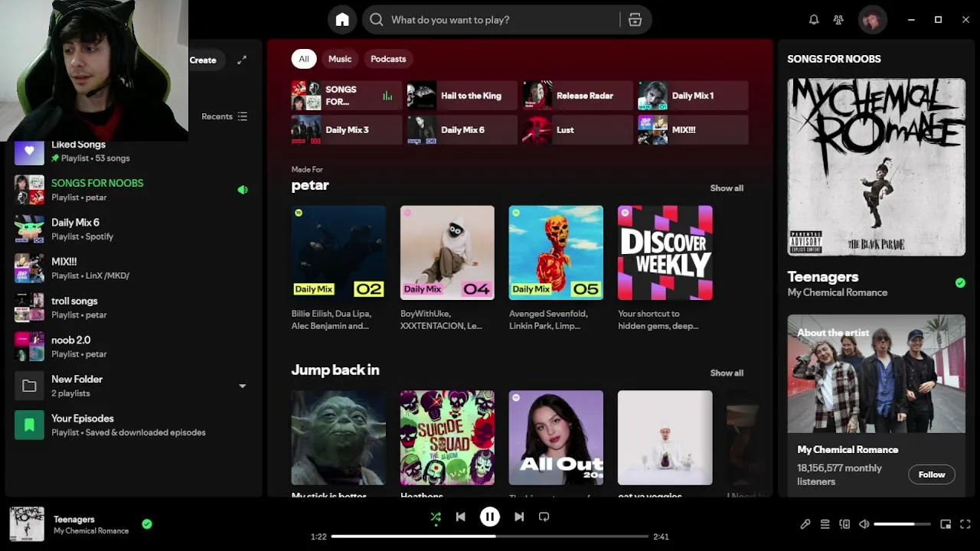Image resolution: width=980 pixels, height=551 pixels.
Task: Click Teenagers title in Now Playing panel
Action: (x=823, y=277)
